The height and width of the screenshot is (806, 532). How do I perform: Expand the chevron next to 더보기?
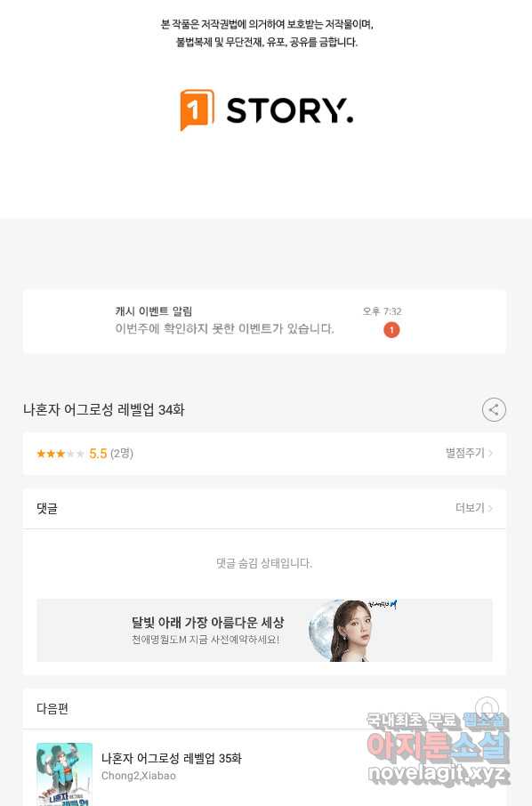tap(490, 508)
